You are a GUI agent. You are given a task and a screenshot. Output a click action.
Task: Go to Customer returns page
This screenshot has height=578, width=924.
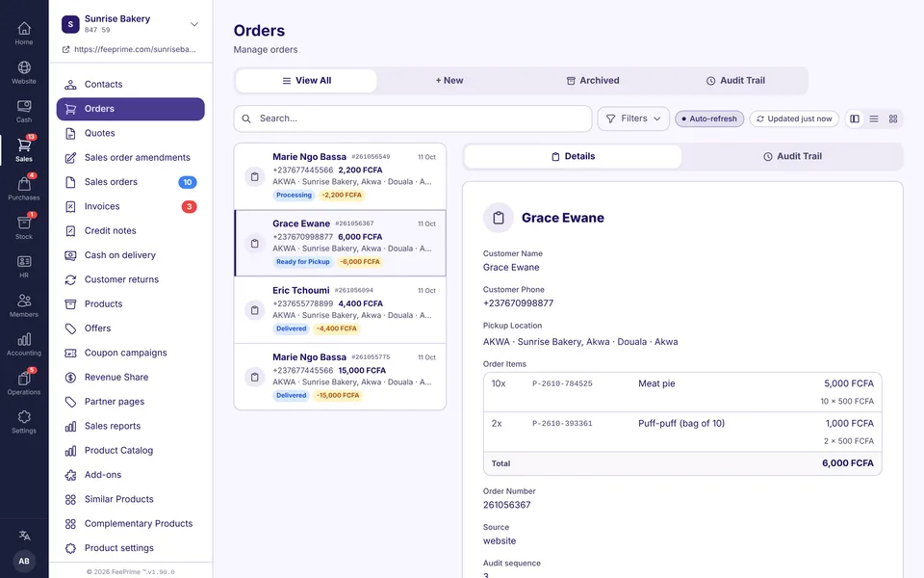130,279
